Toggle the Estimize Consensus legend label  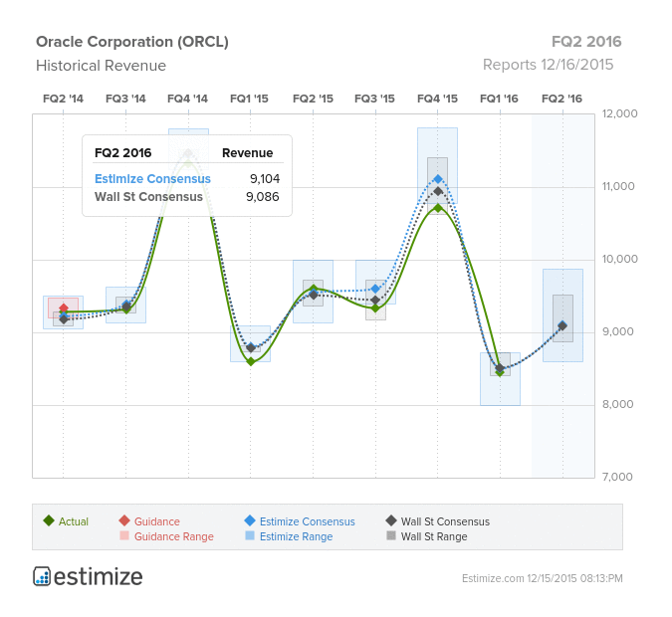[307, 521]
